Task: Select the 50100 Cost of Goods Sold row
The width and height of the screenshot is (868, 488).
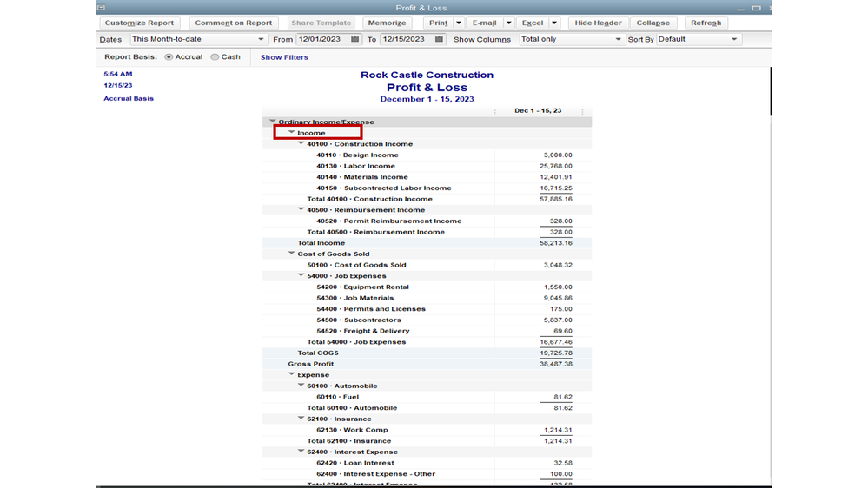Action: click(427, 265)
